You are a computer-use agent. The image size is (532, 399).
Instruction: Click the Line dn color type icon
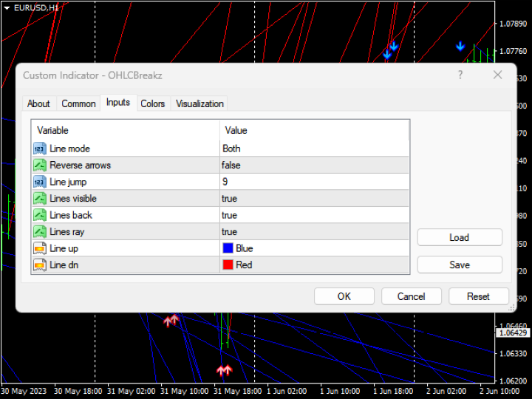(40, 265)
